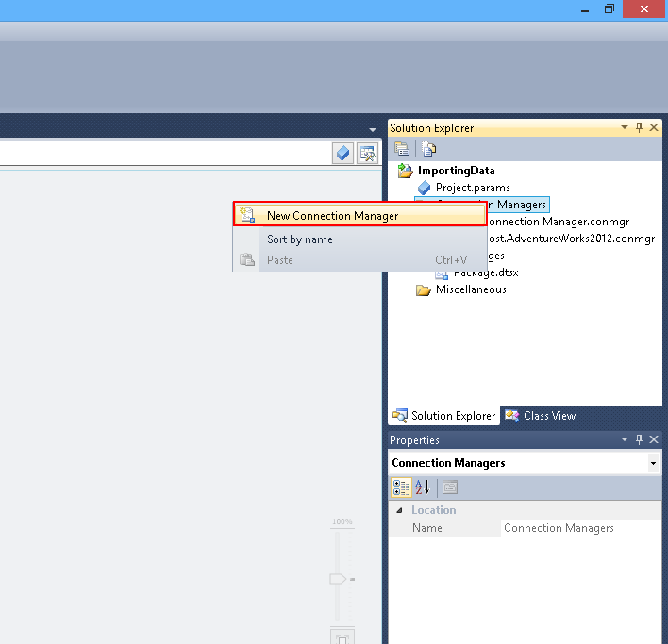Select Sort by name menu entry
Viewport: 668px width, 644px height.
(299, 239)
